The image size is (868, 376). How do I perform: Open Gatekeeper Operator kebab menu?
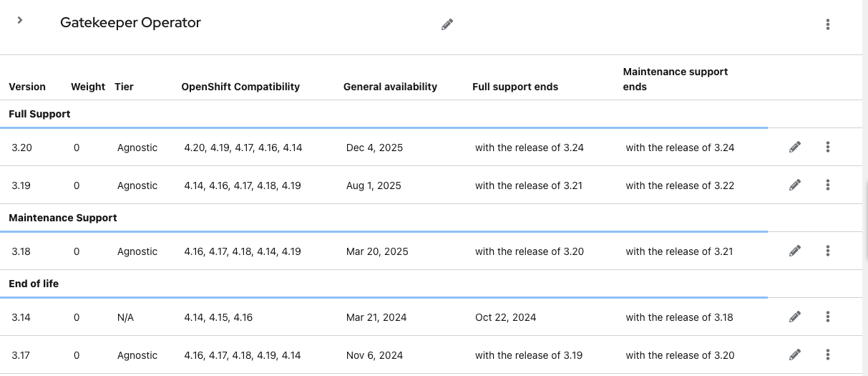pyautogui.click(x=828, y=24)
